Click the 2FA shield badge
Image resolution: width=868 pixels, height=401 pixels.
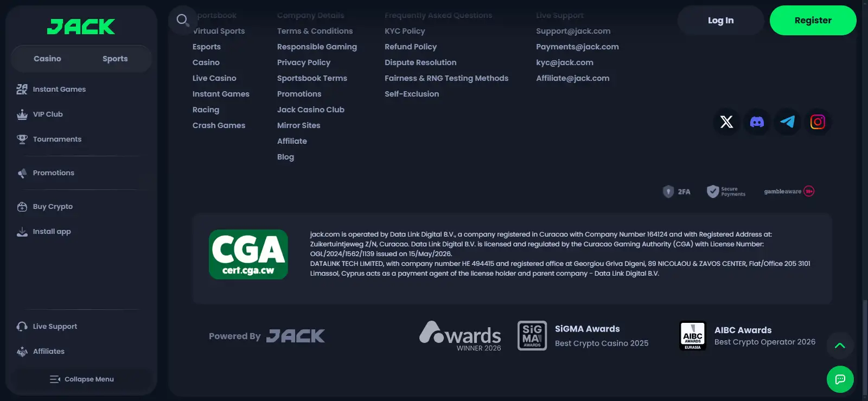pos(676,191)
